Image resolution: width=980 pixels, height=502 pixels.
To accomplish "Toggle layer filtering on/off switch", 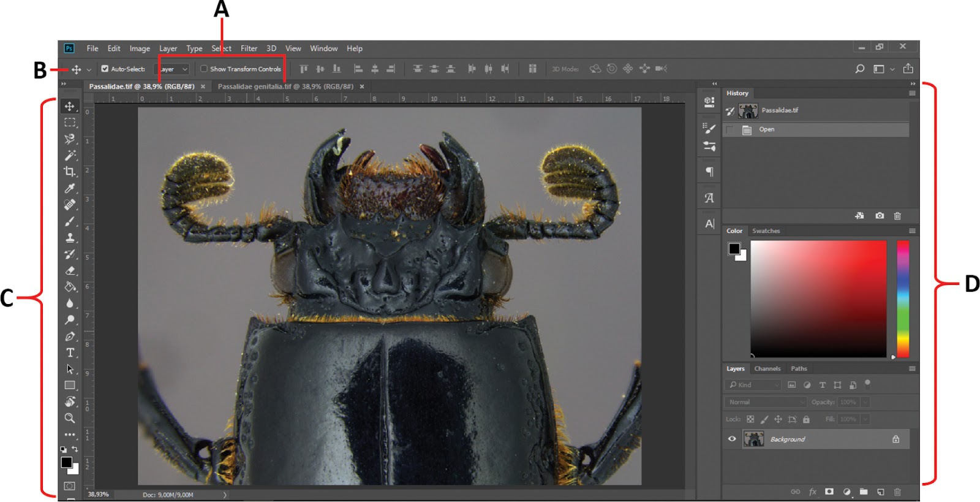I will [867, 384].
